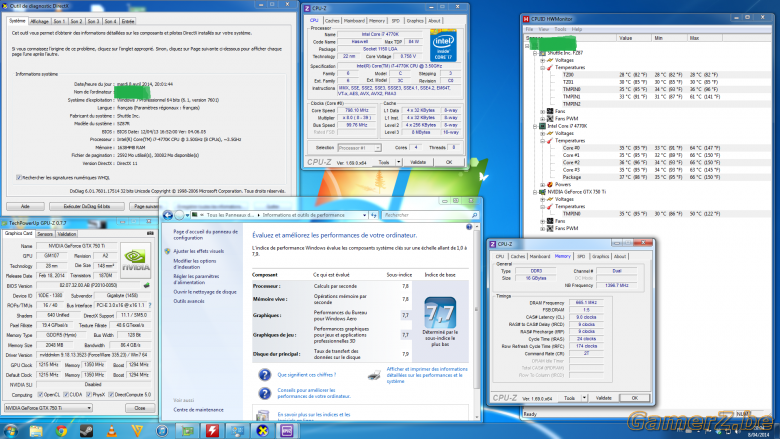Click the 'Disque dur principal' row label
This screenshot has height=439, width=780.
276,354
